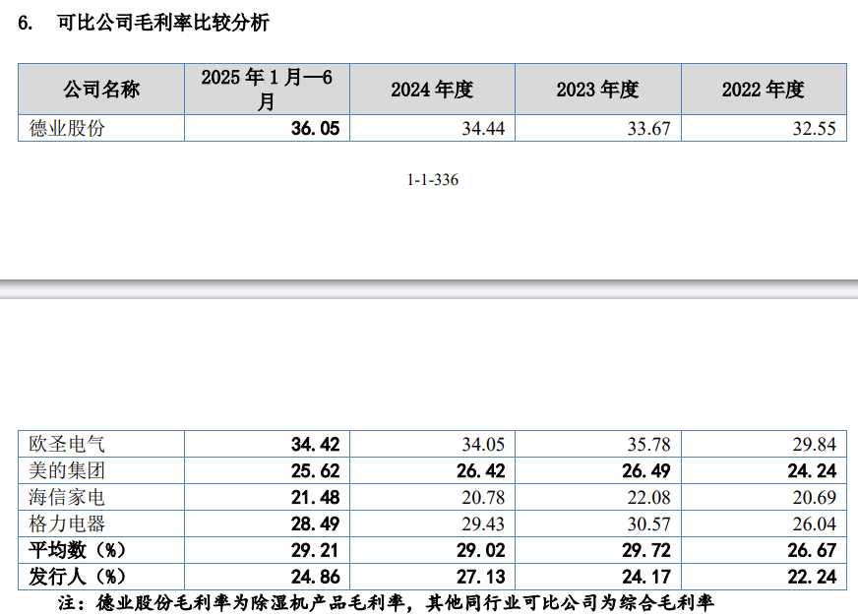The image size is (858, 616).
Task: Click value 20.69 in 海信家电 row
Action: click(815, 497)
